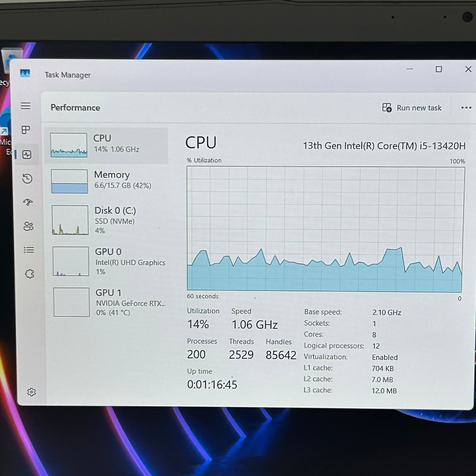Open the App history page icon

pos(27,179)
